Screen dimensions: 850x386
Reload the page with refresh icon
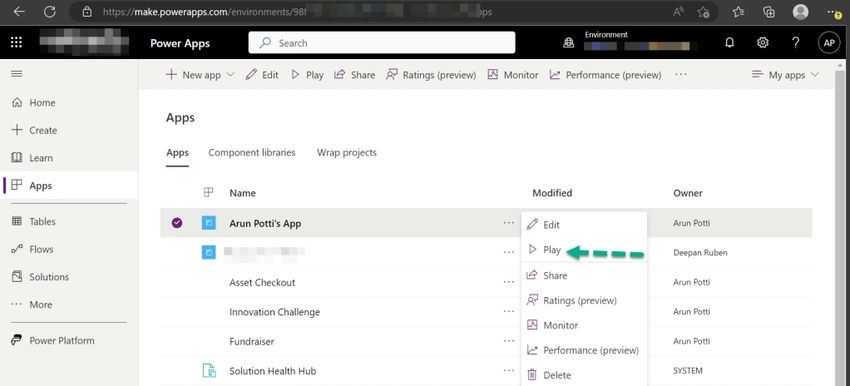pos(50,11)
